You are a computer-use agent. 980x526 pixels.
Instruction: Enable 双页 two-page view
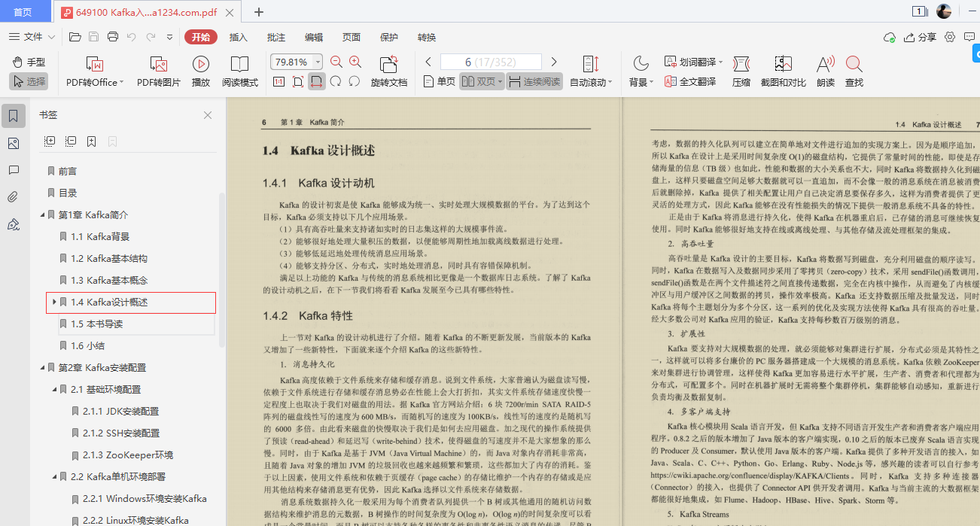pos(480,81)
